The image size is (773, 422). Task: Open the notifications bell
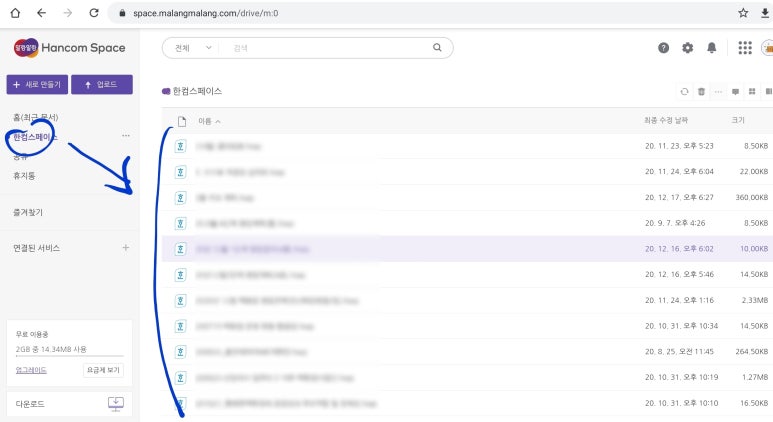(712, 48)
